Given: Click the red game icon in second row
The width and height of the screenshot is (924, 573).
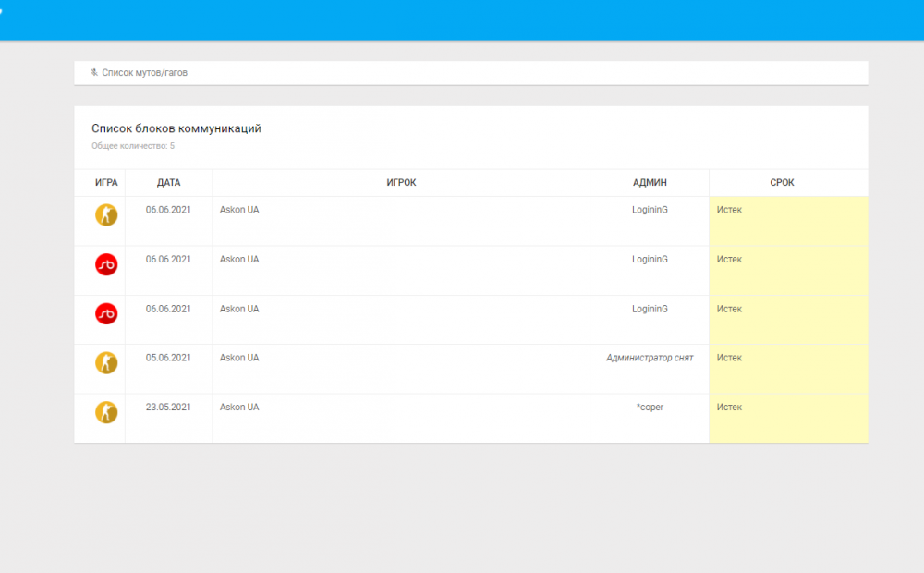Looking at the screenshot, I should [x=106, y=264].
